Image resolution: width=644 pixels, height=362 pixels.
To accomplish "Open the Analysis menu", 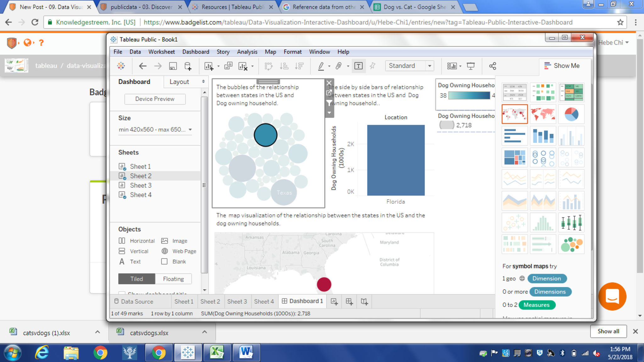I will pos(247,52).
